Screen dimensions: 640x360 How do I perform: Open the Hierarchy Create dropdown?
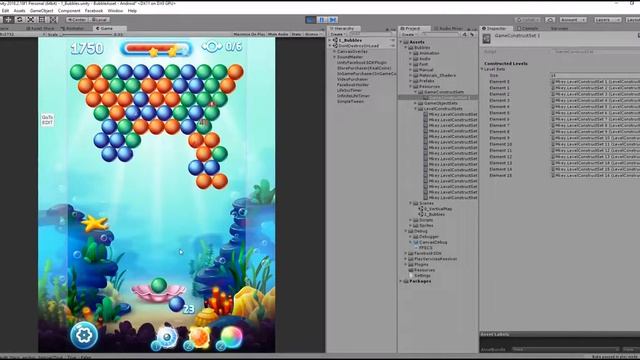338,34
